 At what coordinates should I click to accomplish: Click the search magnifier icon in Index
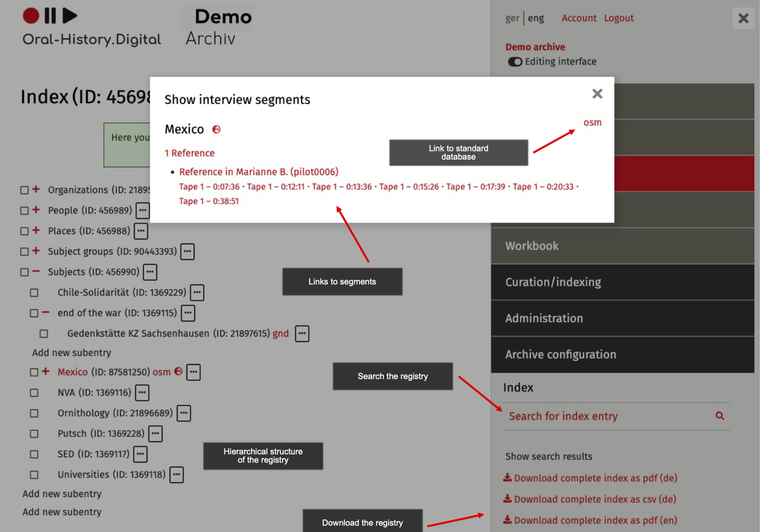[720, 416]
